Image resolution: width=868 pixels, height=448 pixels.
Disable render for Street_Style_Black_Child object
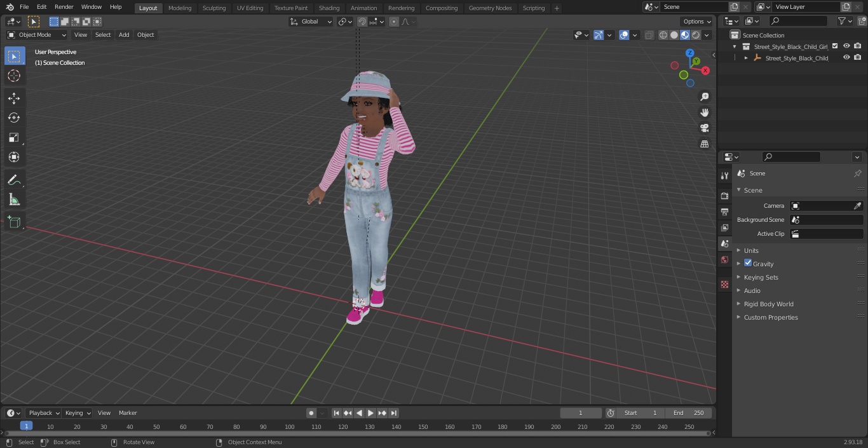tap(858, 57)
